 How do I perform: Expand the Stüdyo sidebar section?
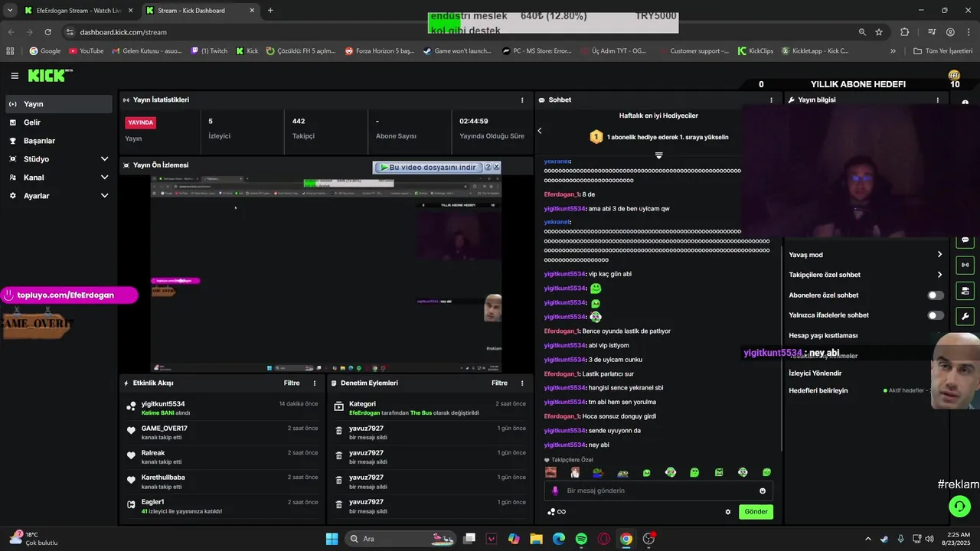pos(60,159)
